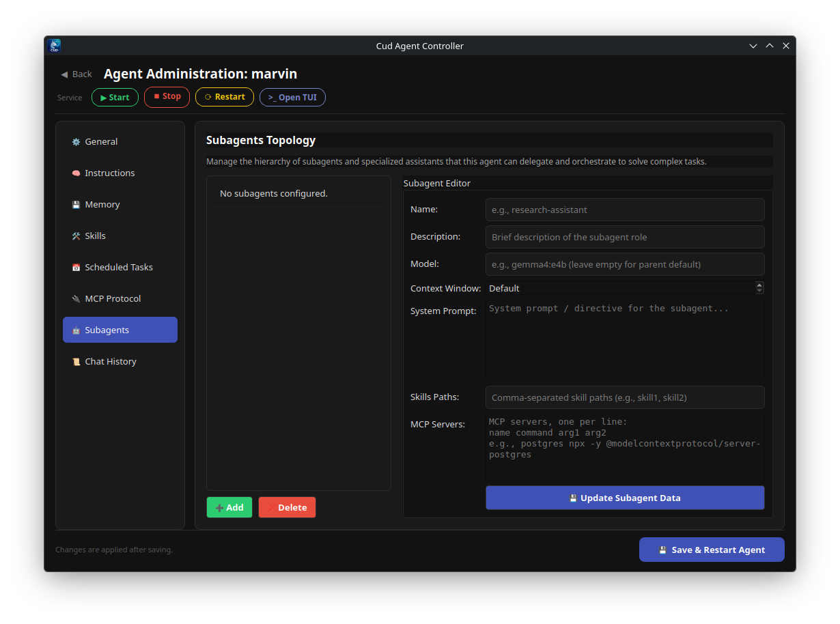
Task: Click the robot icon beside Subagents
Action: (x=76, y=330)
